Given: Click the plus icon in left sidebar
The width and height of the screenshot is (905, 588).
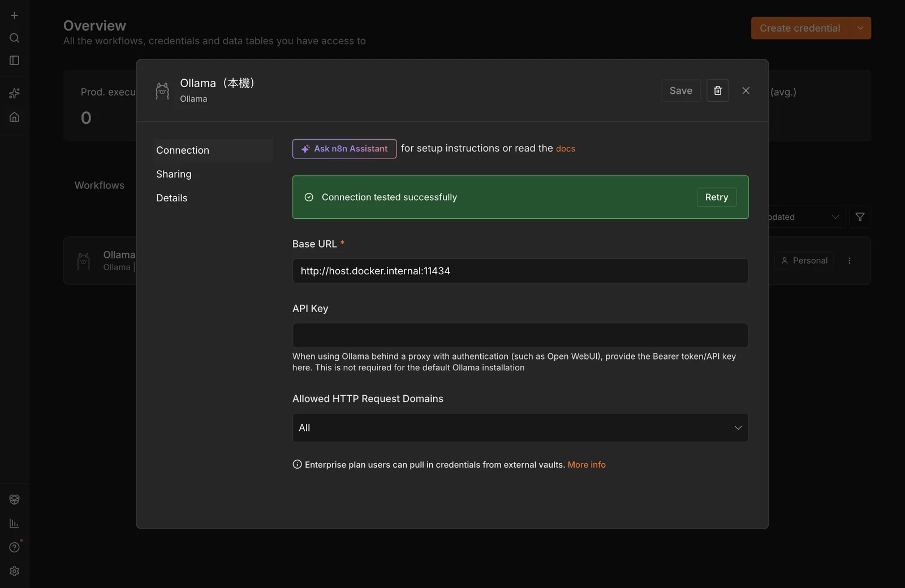Looking at the screenshot, I should click(x=15, y=15).
